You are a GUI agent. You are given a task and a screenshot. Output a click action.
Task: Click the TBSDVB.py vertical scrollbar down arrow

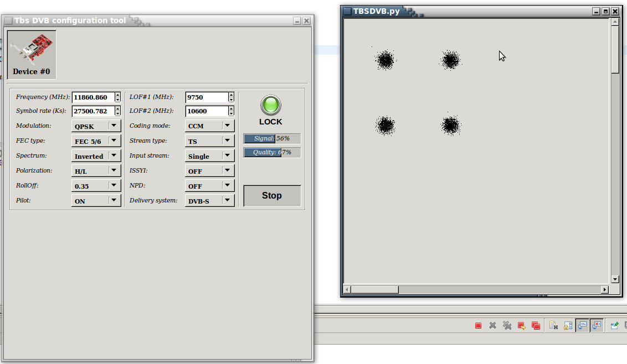click(x=615, y=279)
